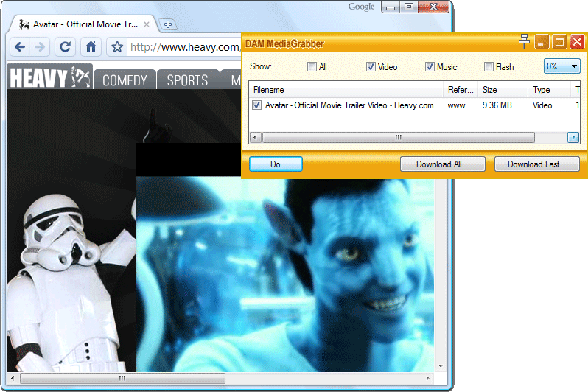Open Chrome home page
This screenshot has width=588, height=392.
tap(91, 47)
